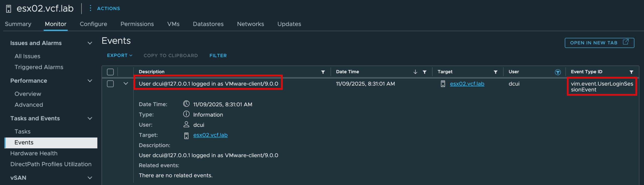Open the Datastores tab
644x185 pixels.
208,24
